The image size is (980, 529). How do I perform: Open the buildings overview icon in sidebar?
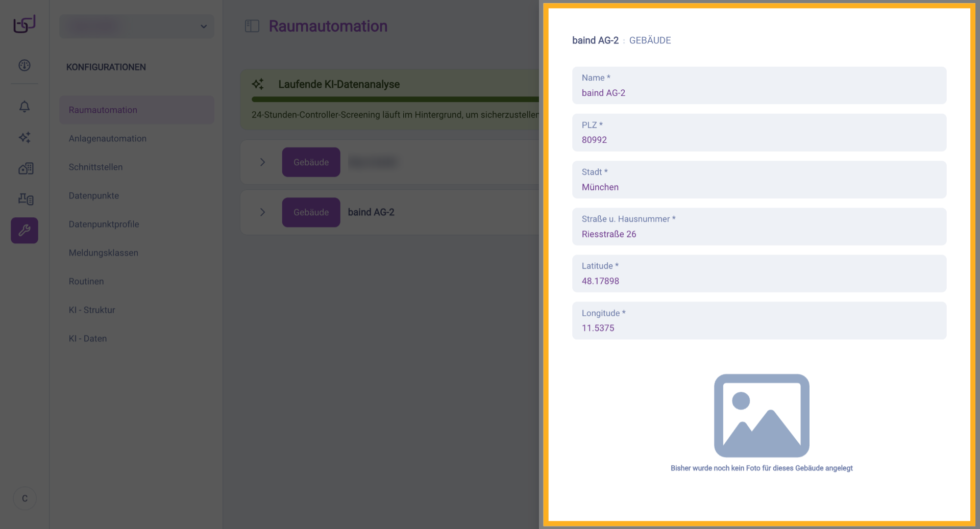pos(24,168)
